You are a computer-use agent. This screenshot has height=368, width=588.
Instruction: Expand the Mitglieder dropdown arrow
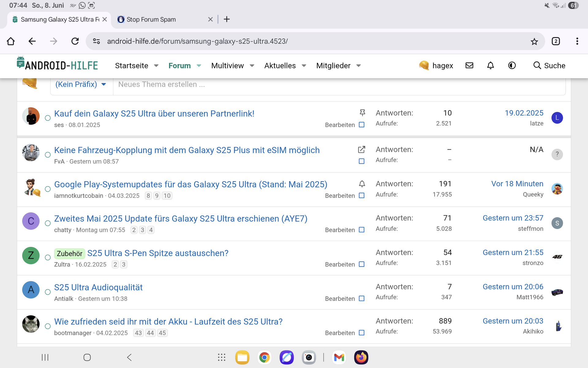pyautogui.click(x=359, y=66)
